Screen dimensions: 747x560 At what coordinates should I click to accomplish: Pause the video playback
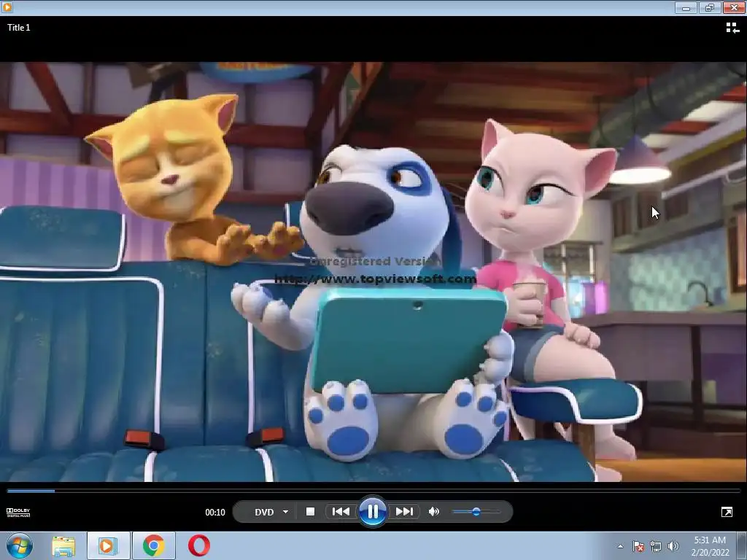[x=373, y=511]
